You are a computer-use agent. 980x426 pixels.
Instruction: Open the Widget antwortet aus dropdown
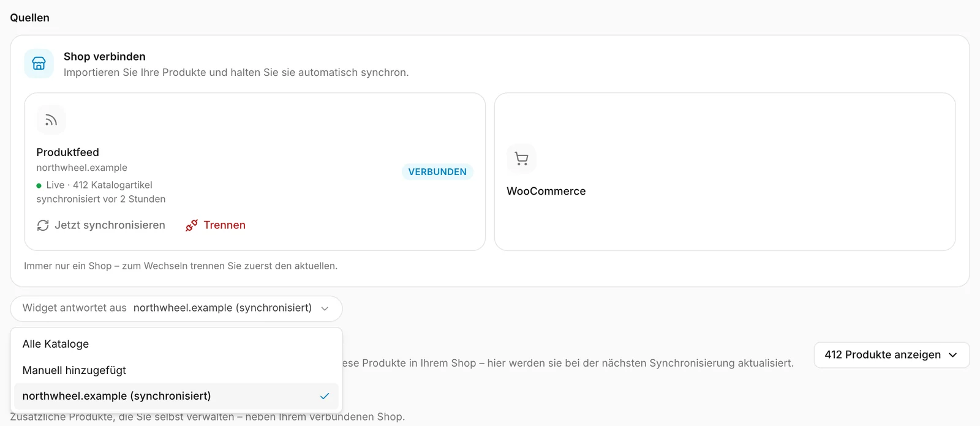click(176, 308)
